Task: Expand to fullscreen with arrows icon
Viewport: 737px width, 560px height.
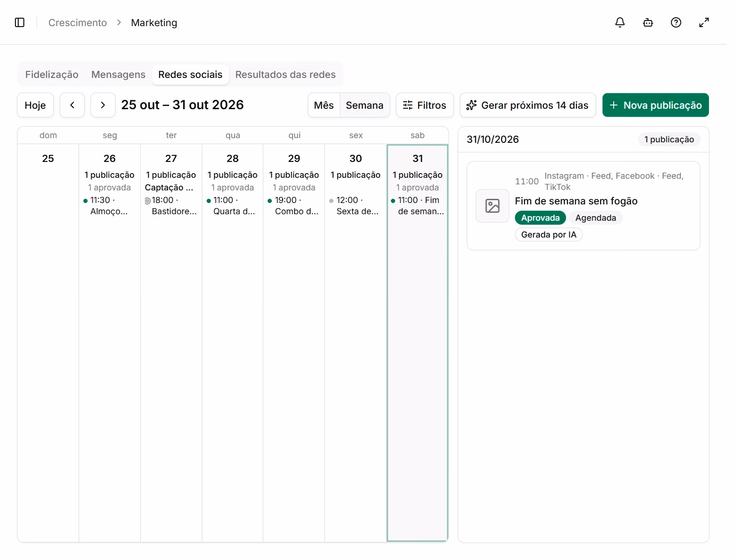Action: (704, 22)
